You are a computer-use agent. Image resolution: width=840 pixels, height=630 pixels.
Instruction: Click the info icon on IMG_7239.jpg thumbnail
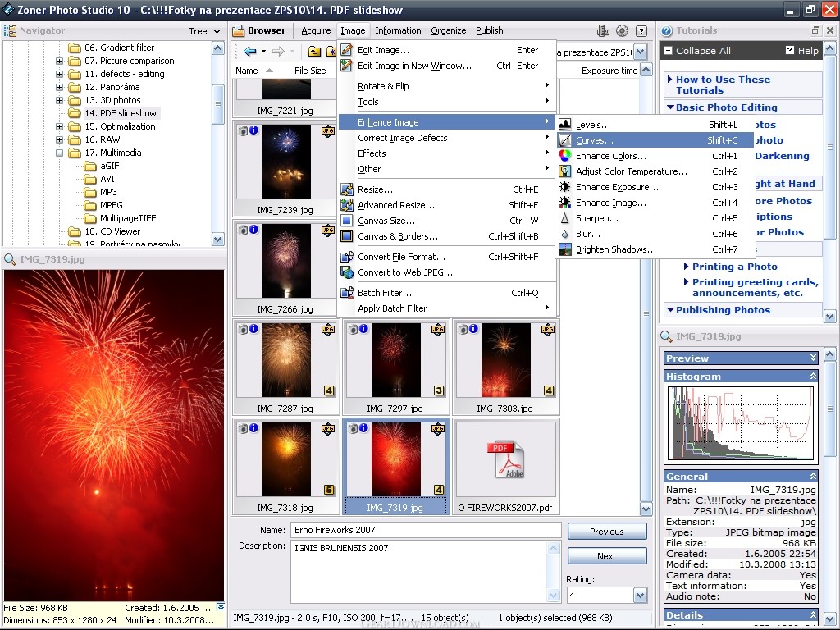click(253, 130)
